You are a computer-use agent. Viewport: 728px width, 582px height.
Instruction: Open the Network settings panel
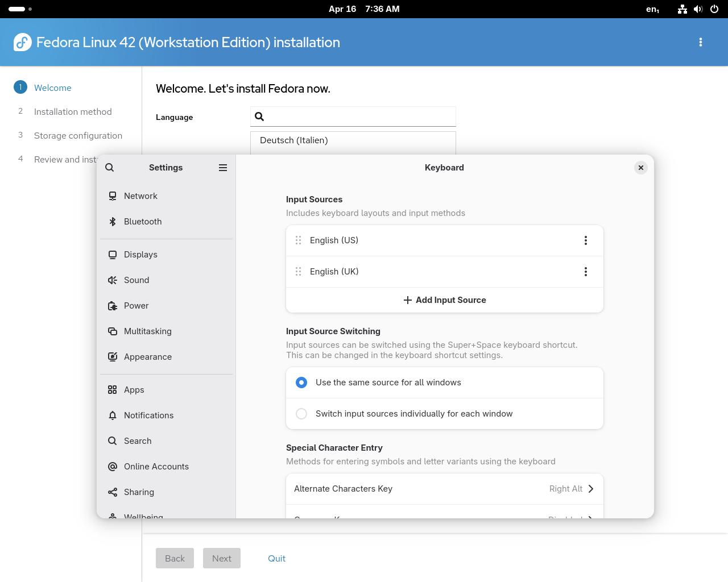pos(166,196)
